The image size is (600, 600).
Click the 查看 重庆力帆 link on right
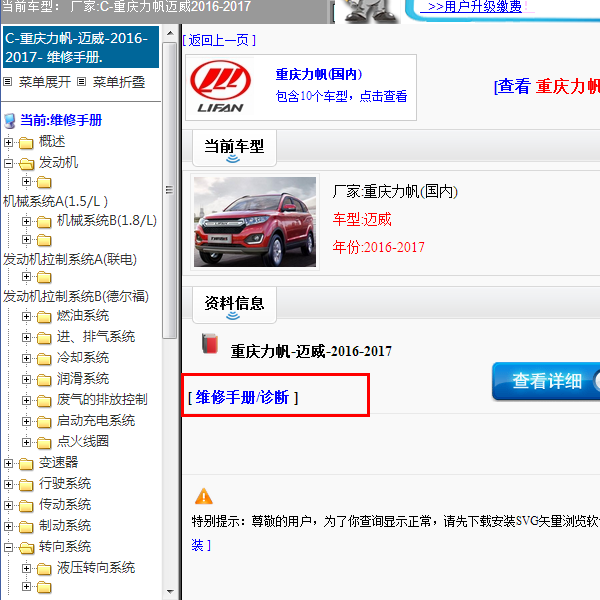[547, 86]
